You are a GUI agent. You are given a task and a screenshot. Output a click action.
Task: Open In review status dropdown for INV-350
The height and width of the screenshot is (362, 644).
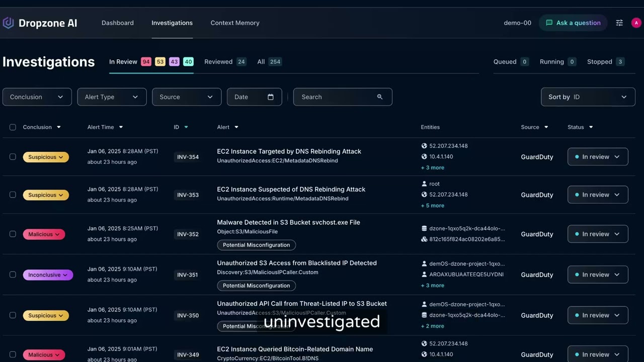coord(598,315)
